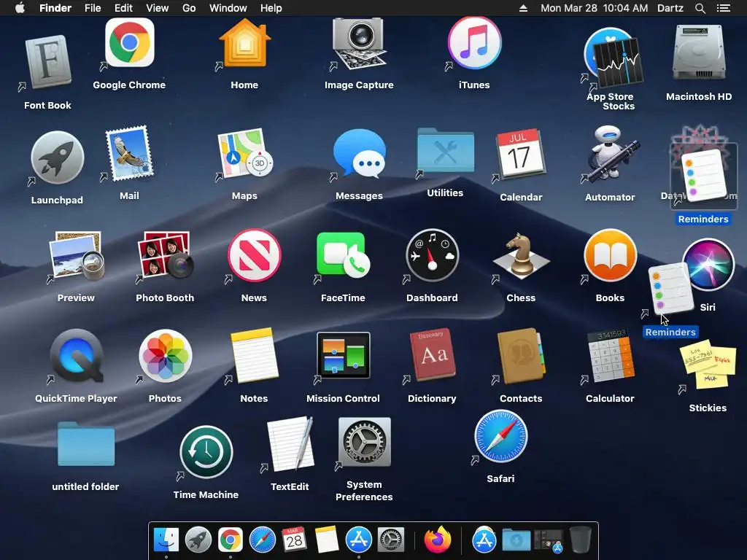Select the Image Capture desktop icon
Image resolution: width=747 pixels, height=560 pixels.
tap(359, 44)
